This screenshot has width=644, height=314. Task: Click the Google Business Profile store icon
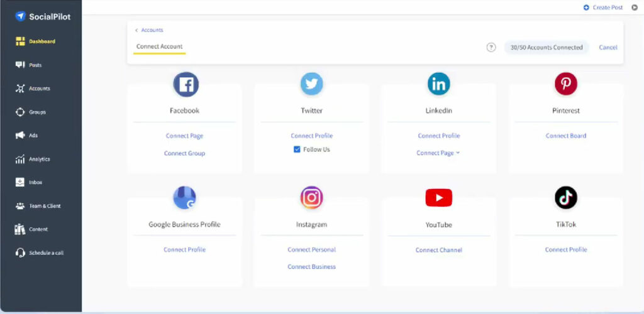184,198
